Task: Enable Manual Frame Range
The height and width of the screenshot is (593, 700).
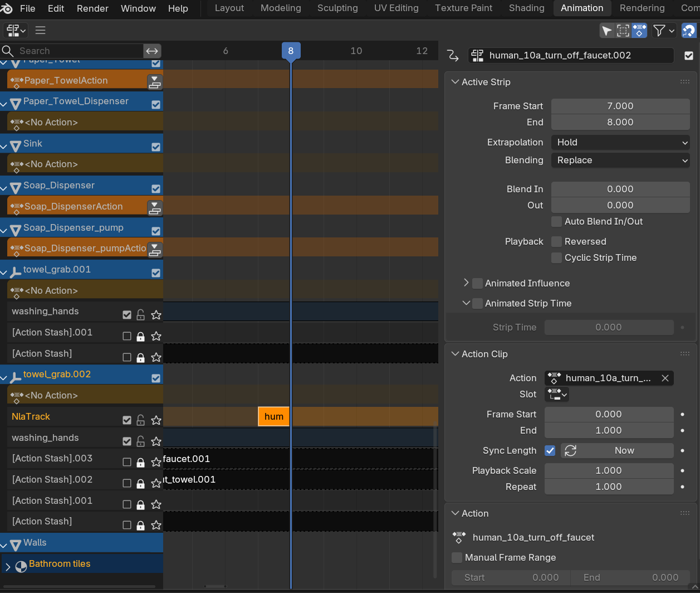Action: (457, 557)
